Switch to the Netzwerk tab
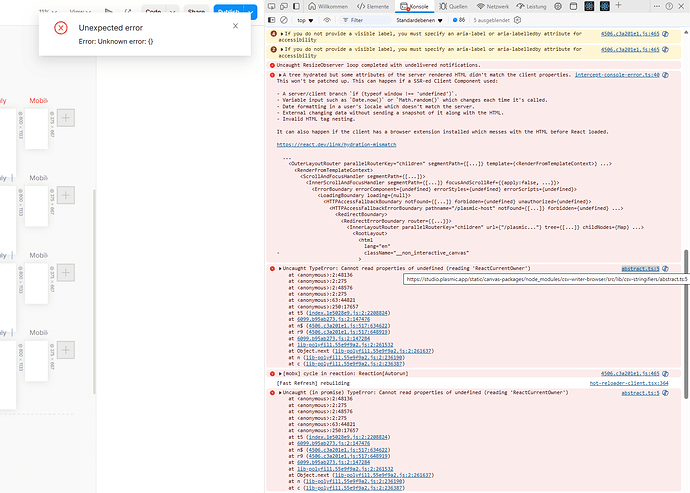Viewport: 690px width, 493px height. 493,6
